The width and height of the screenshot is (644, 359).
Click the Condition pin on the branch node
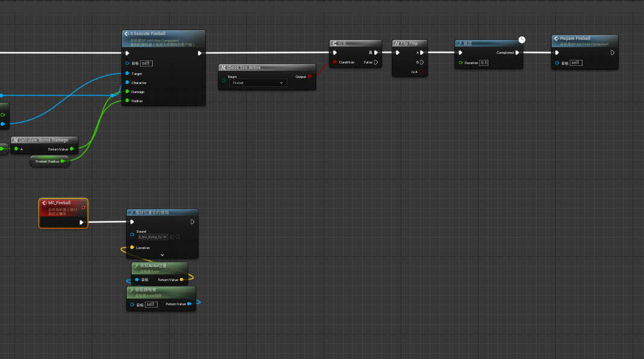coord(335,62)
